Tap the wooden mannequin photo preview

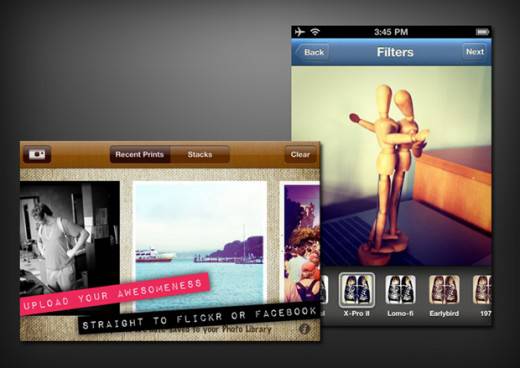[391, 166]
